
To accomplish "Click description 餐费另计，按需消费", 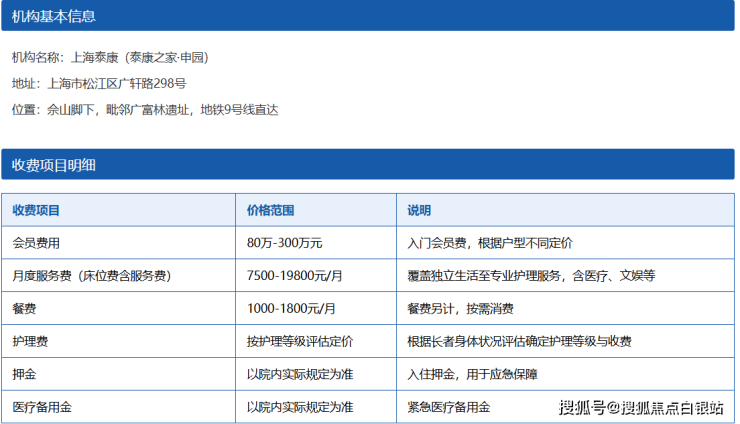I will coord(460,309).
